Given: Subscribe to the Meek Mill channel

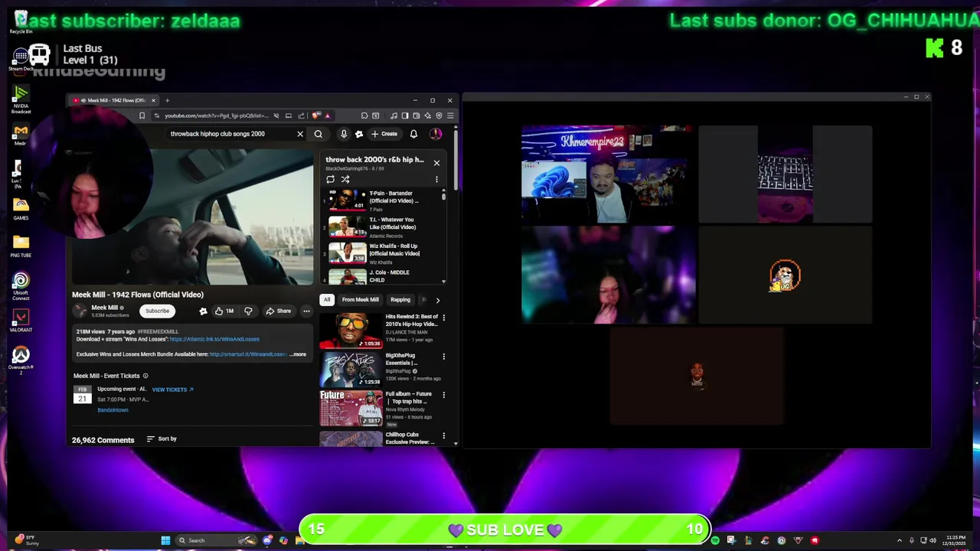Looking at the screenshot, I should coord(157,311).
